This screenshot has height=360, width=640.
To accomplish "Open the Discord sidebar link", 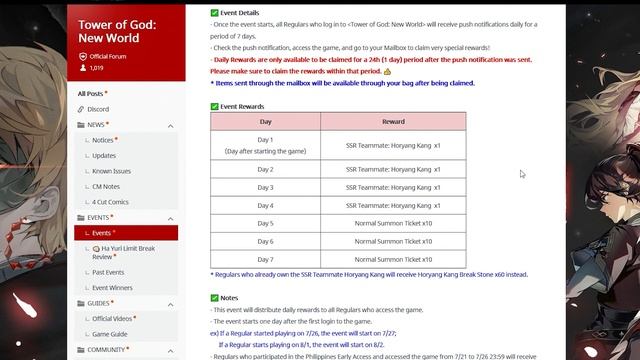I will [x=98, y=109].
